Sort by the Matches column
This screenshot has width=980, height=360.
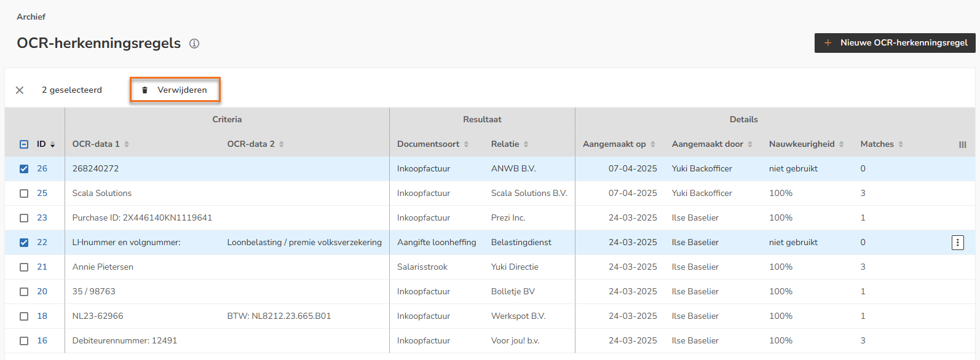(x=901, y=144)
